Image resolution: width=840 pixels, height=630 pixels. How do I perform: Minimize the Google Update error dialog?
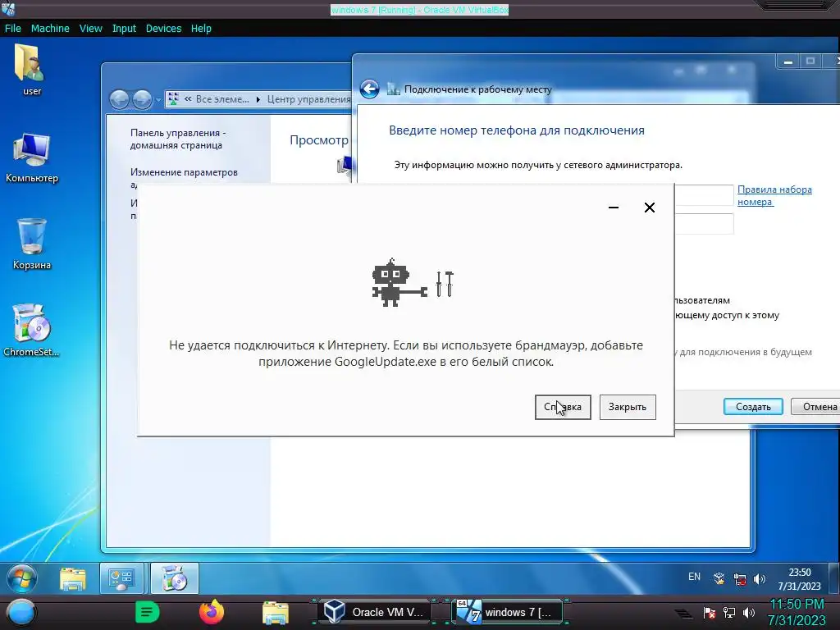(x=614, y=208)
